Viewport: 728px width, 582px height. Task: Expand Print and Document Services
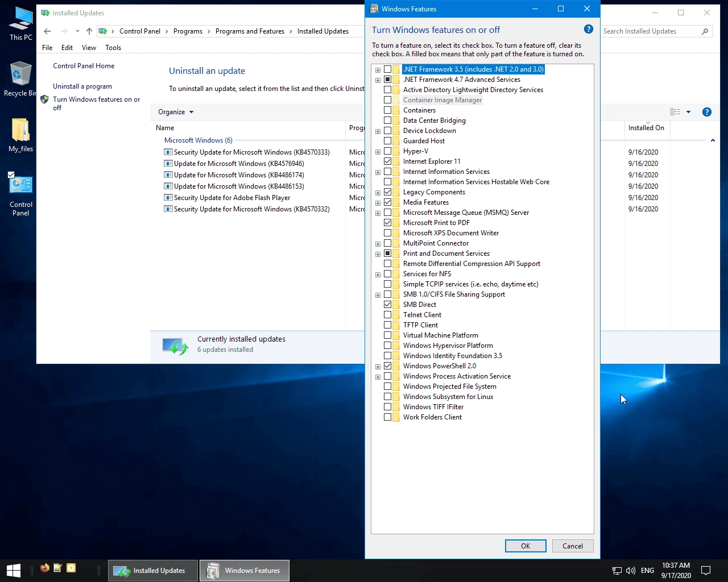(x=378, y=254)
